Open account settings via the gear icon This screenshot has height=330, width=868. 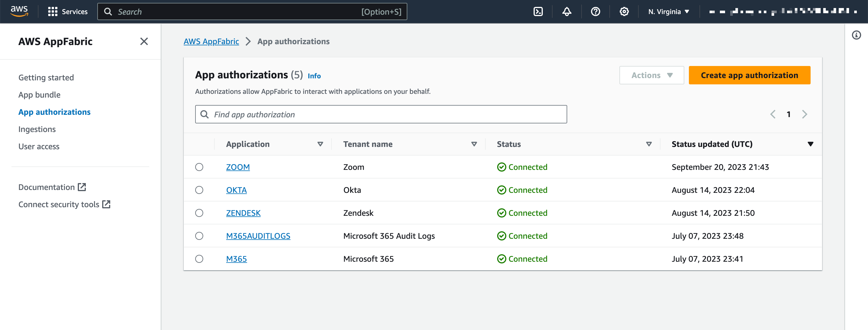click(624, 11)
